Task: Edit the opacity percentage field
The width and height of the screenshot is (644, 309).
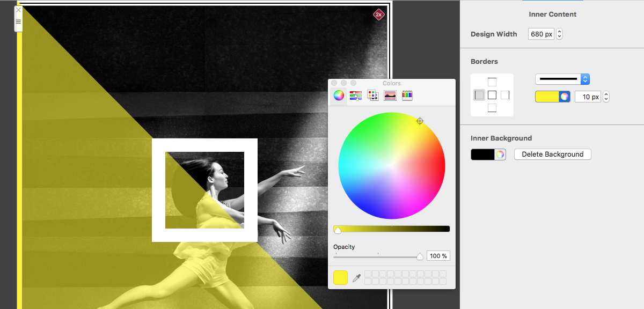Action: pos(438,256)
